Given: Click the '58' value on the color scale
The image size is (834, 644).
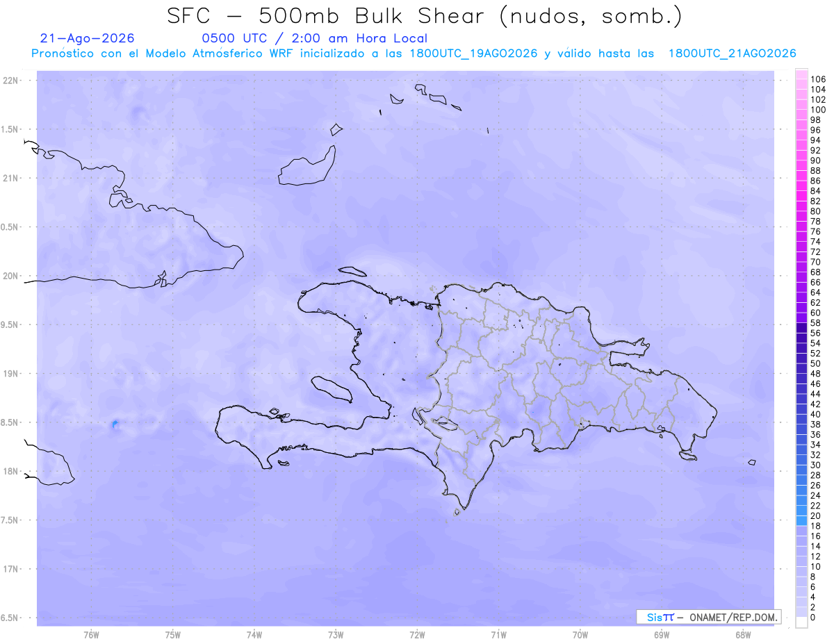Looking at the screenshot, I should pyautogui.click(x=815, y=323).
